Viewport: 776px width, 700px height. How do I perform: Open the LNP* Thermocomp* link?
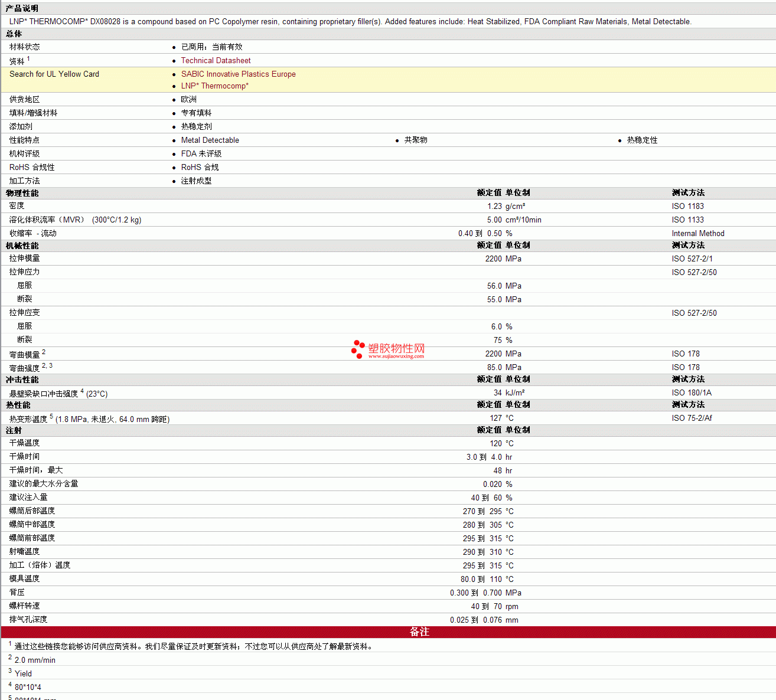[x=214, y=86]
